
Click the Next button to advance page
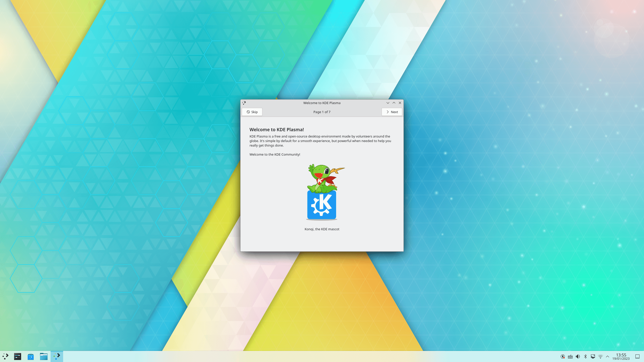(x=391, y=112)
